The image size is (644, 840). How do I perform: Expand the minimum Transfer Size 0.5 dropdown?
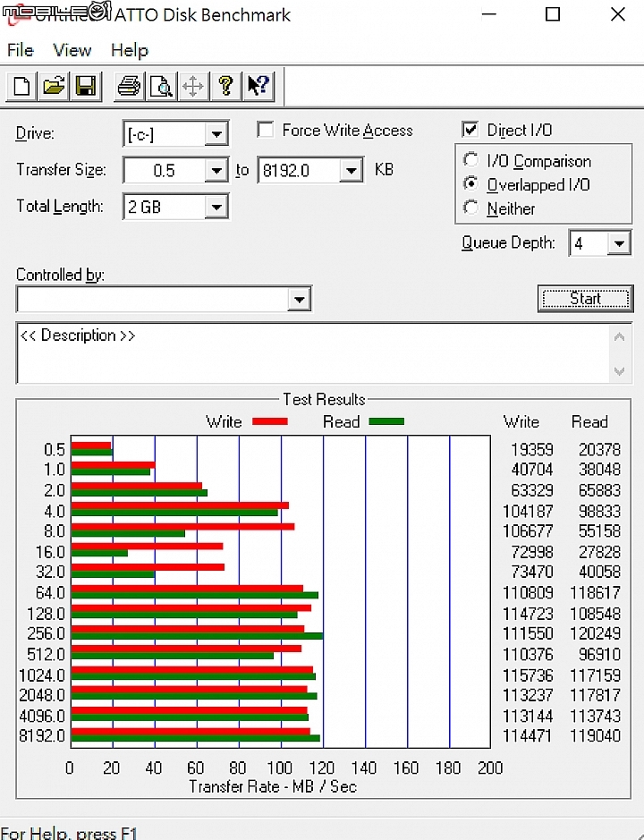point(216,170)
